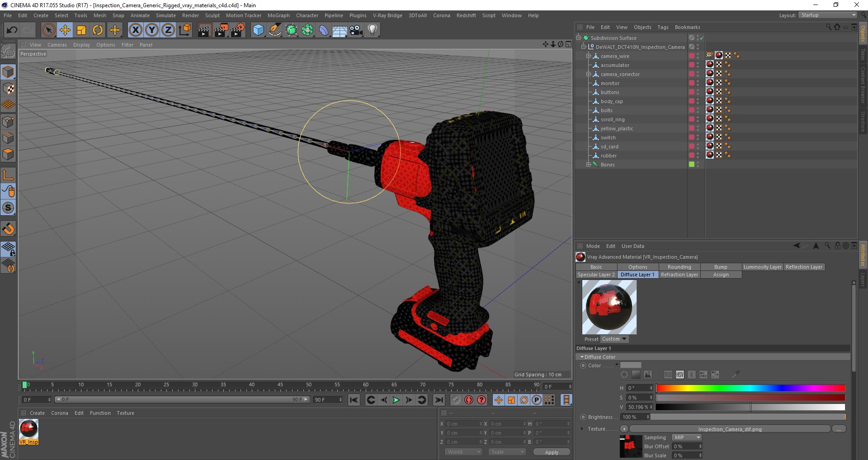Go to start of animation
The width and height of the screenshot is (868, 460).
[x=354, y=400]
